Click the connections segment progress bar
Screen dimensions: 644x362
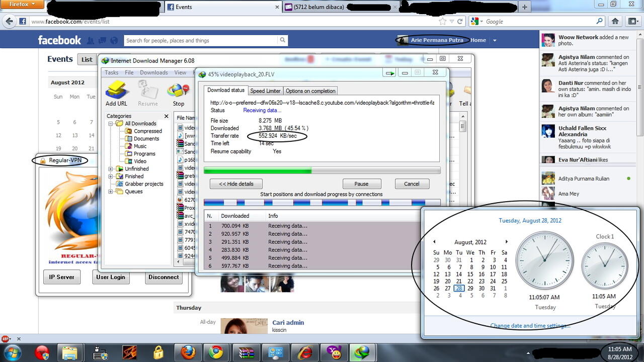[x=322, y=203]
